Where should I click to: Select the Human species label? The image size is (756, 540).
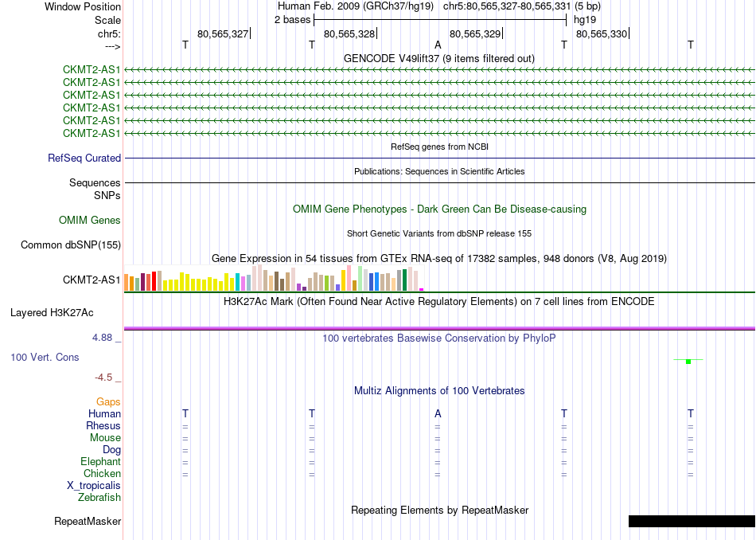pyautogui.click(x=104, y=413)
